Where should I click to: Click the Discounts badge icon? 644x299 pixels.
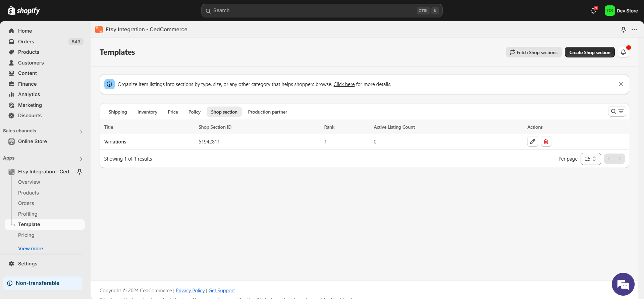pos(11,116)
